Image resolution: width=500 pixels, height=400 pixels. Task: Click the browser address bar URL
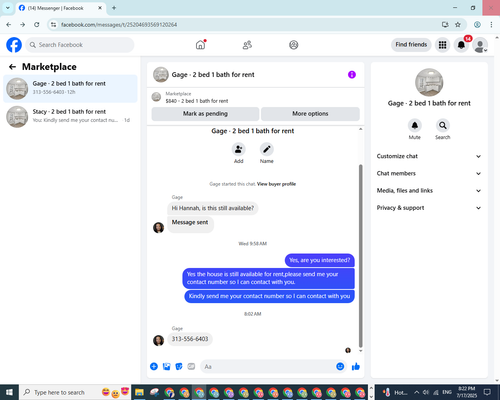(x=119, y=25)
